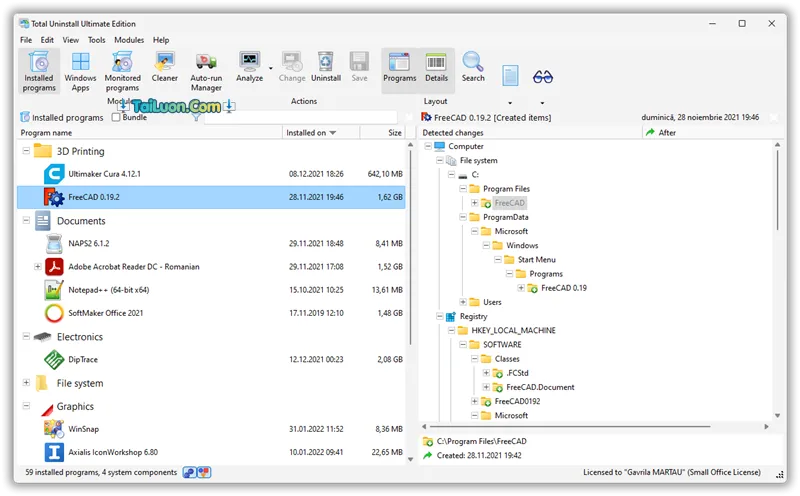The image size is (800, 496).
Task: Sort by Installed on column
Action: pyautogui.click(x=321, y=133)
